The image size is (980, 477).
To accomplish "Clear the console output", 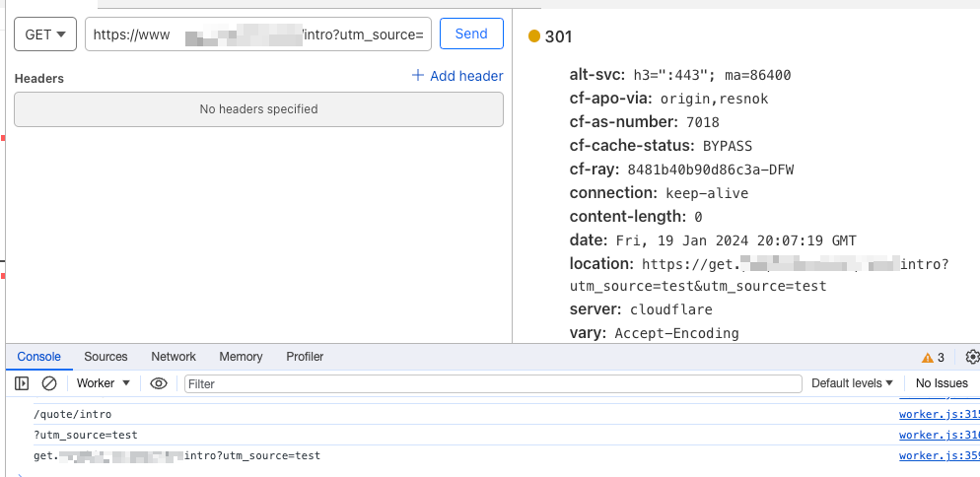I will point(48,383).
